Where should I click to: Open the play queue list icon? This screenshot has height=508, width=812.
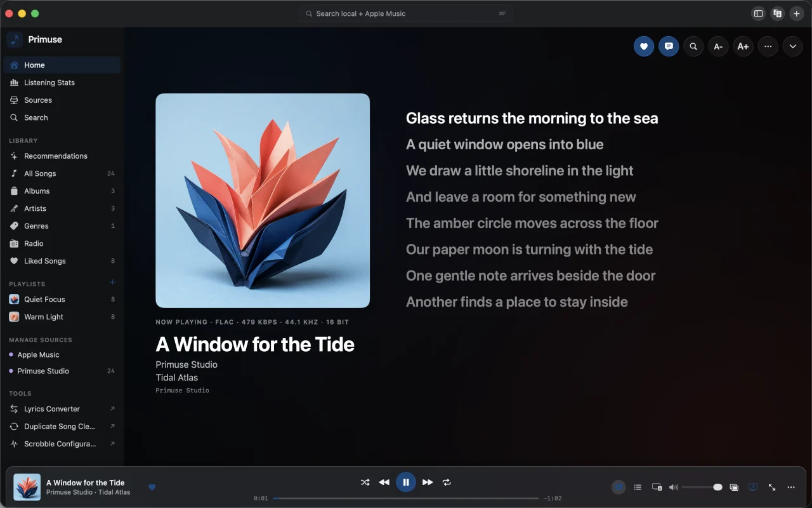638,487
